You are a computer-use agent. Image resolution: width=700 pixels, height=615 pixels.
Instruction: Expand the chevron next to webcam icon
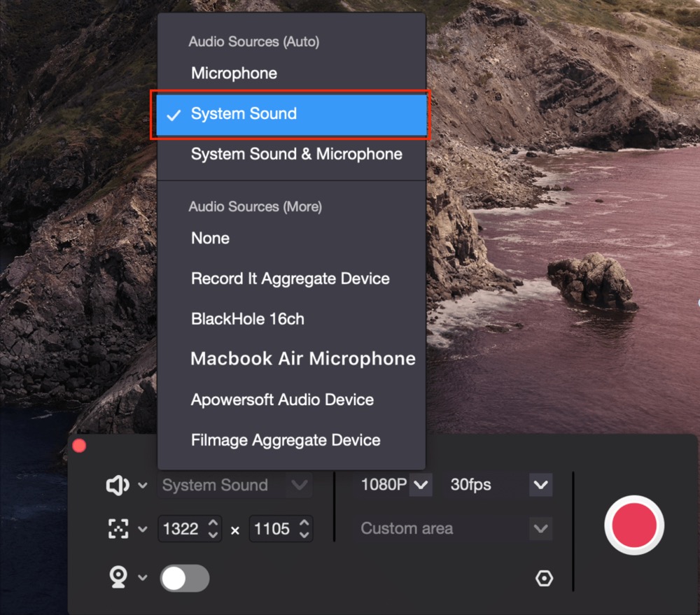point(142,577)
